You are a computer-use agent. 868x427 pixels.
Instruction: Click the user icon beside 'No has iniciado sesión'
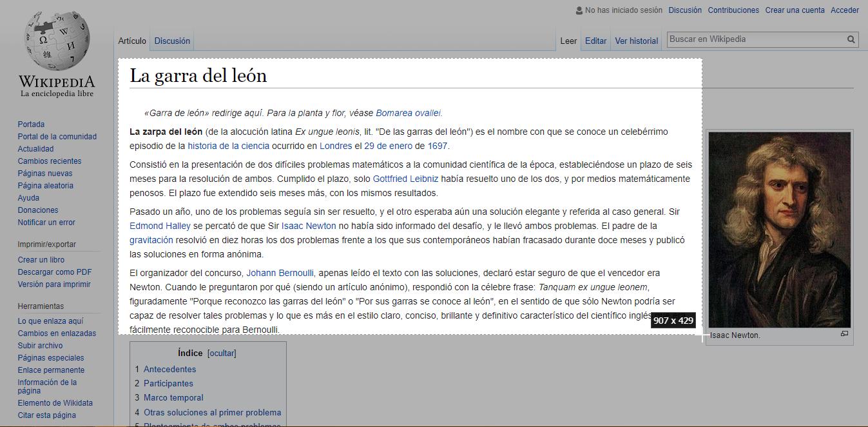coord(579,10)
